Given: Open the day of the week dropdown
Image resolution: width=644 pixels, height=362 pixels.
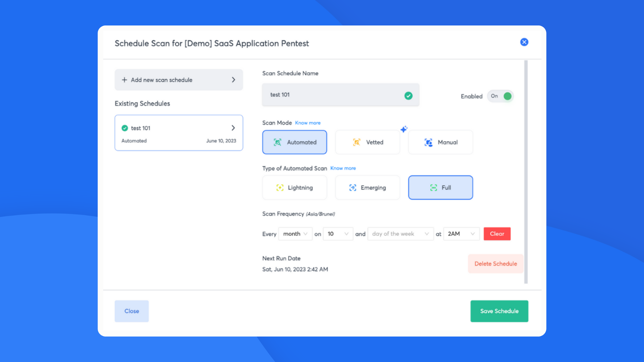Looking at the screenshot, I should click(x=400, y=234).
